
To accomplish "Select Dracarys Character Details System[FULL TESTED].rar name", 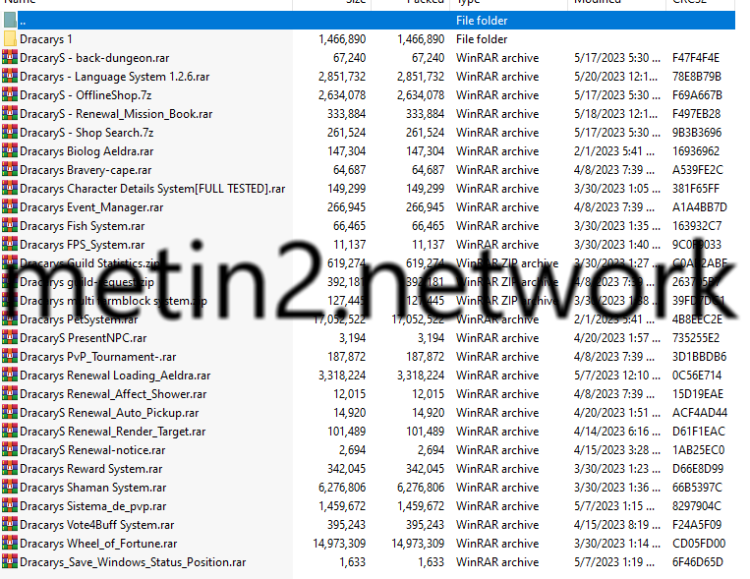I will (x=153, y=189).
